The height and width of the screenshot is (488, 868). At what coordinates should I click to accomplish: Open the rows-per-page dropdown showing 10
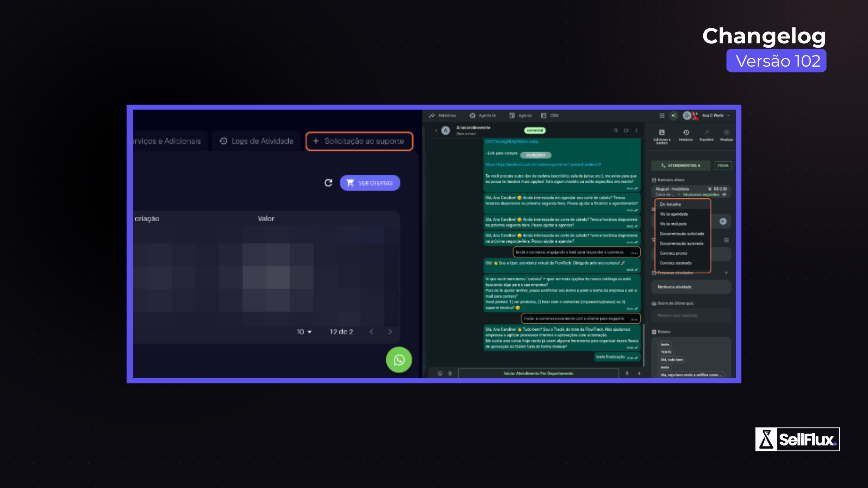(304, 332)
